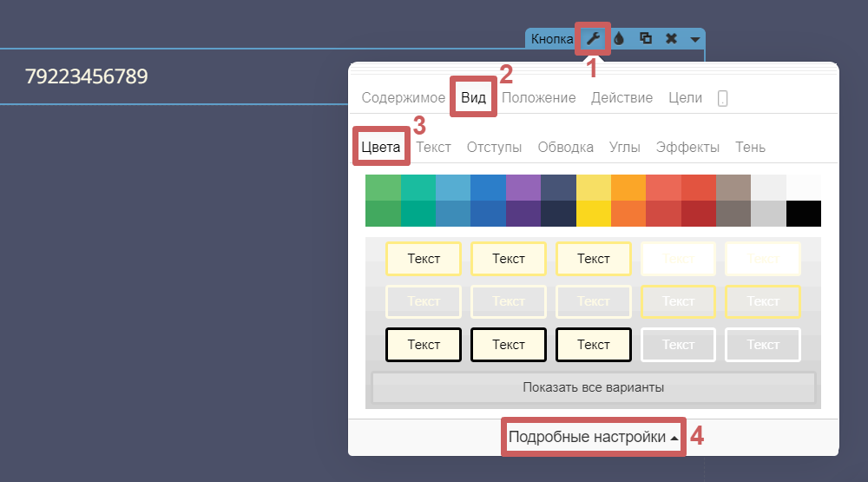Click the X delete icon in Кнопка toolbar
Image resolution: width=868 pixels, height=482 pixels.
pyautogui.click(x=671, y=38)
